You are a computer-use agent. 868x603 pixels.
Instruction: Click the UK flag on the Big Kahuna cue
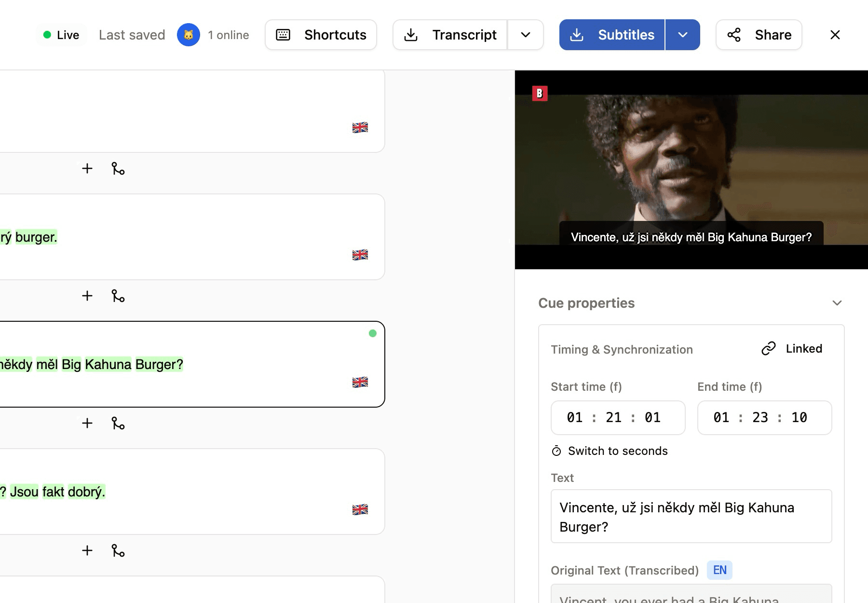tap(360, 382)
